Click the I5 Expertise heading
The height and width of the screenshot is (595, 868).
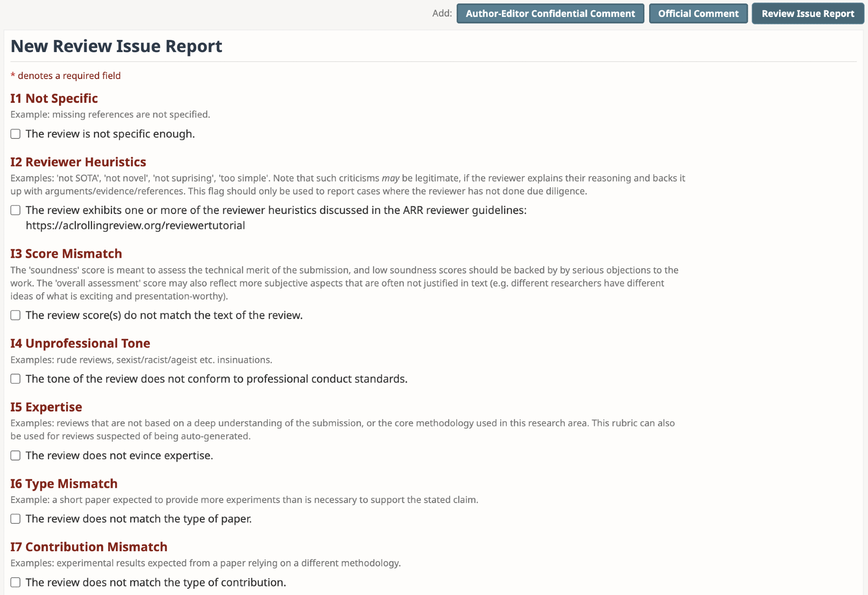click(x=46, y=407)
